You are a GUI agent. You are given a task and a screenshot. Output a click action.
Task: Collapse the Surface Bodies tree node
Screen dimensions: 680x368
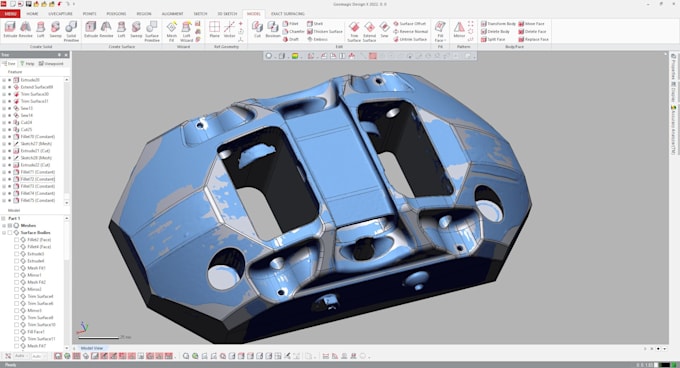point(4,233)
